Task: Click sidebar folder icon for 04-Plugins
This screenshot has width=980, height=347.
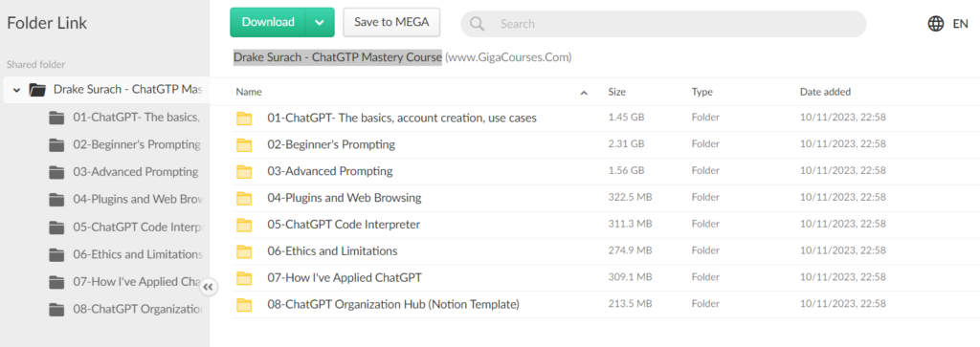Action: point(56,199)
